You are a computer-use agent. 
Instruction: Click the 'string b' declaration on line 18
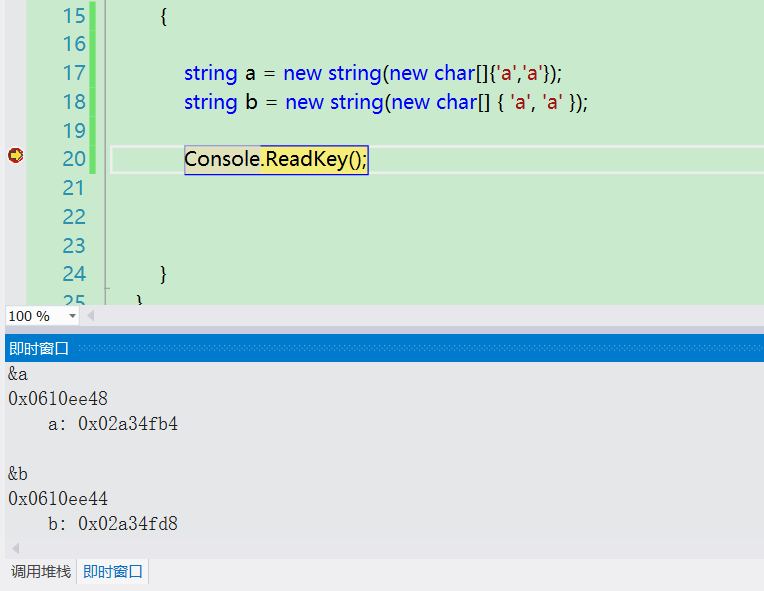click(221, 102)
